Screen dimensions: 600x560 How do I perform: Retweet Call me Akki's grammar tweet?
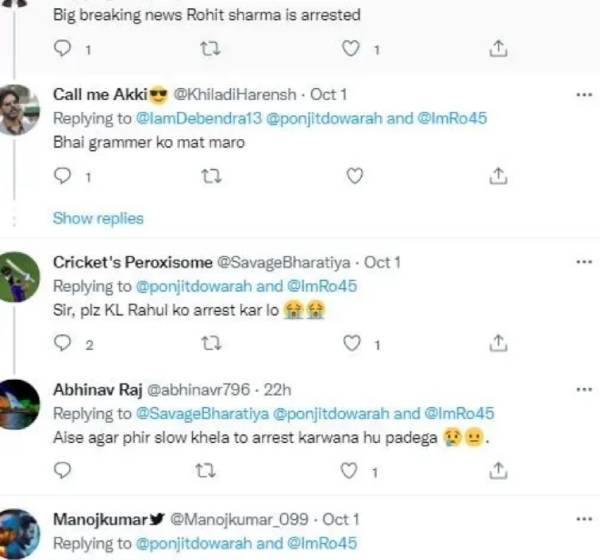click(x=210, y=176)
